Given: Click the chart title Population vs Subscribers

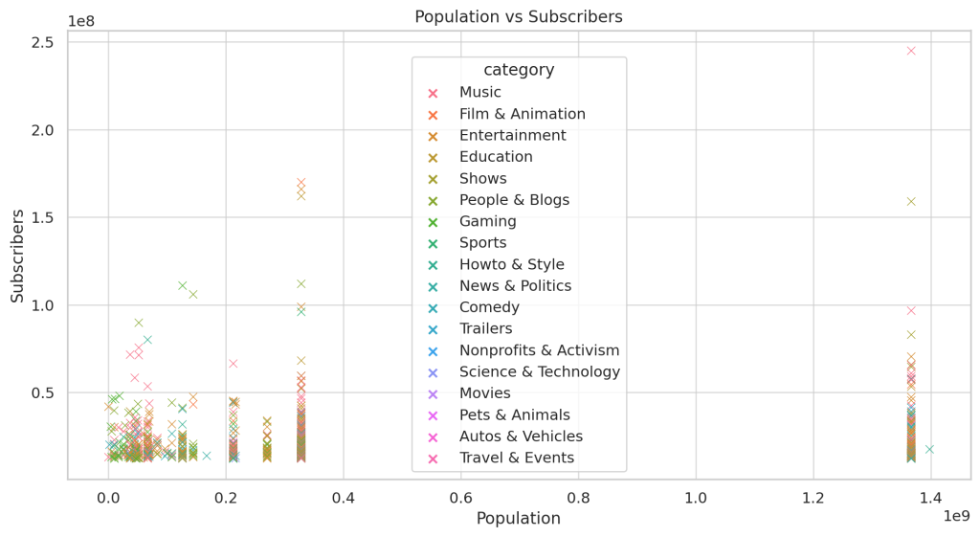Looking at the screenshot, I should click(x=519, y=17).
